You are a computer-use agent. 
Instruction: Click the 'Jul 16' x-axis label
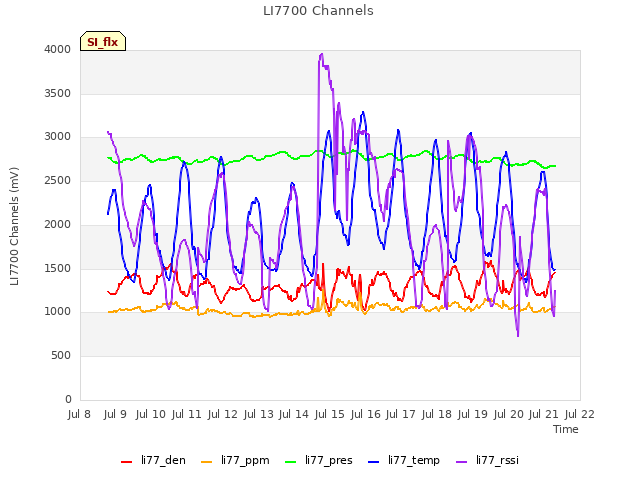tap(366, 414)
